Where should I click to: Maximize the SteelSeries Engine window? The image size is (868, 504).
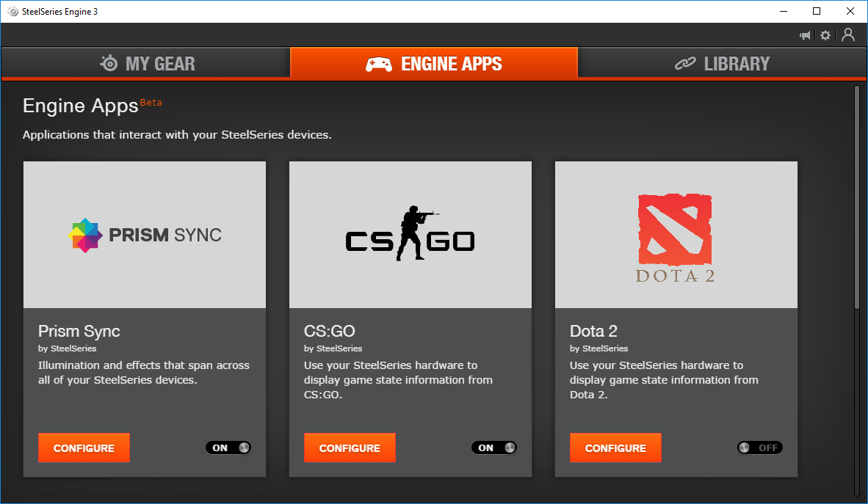[817, 11]
